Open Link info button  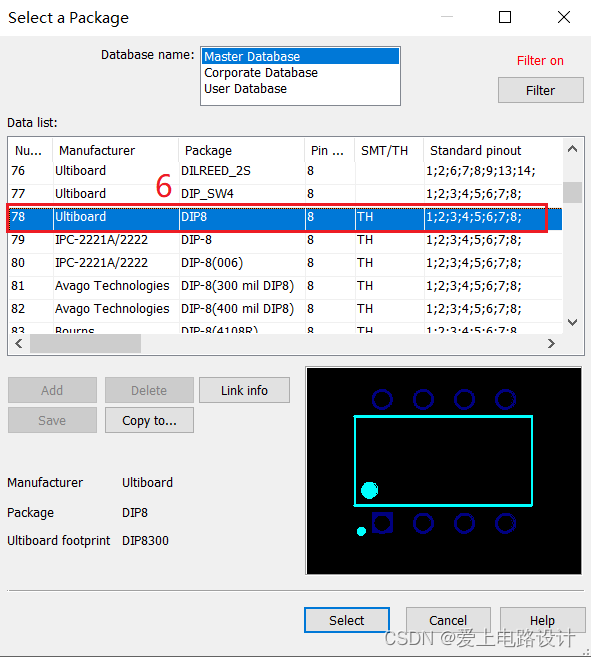[244, 390]
